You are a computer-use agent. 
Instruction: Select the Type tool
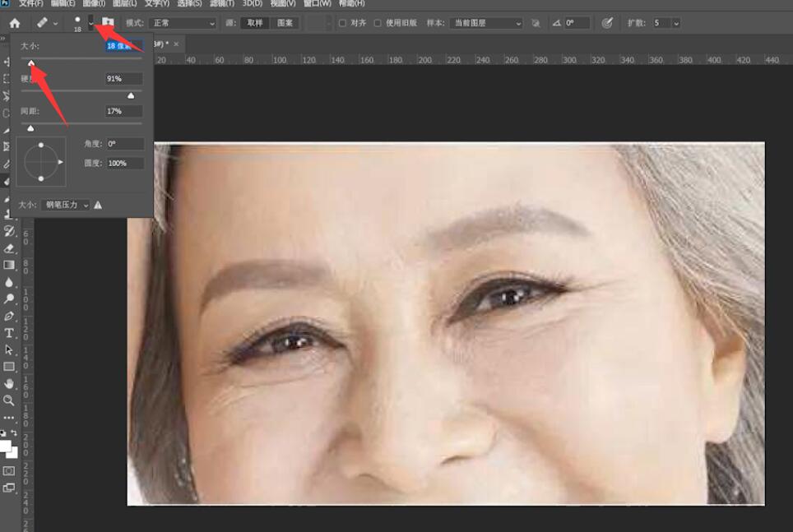pos(8,333)
